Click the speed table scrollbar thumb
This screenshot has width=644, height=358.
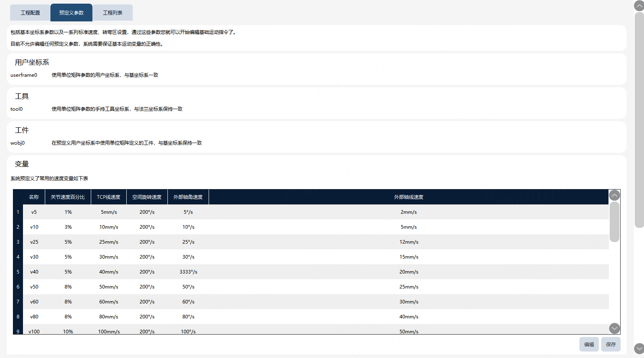pyautogui.click(x=615, y=222)
